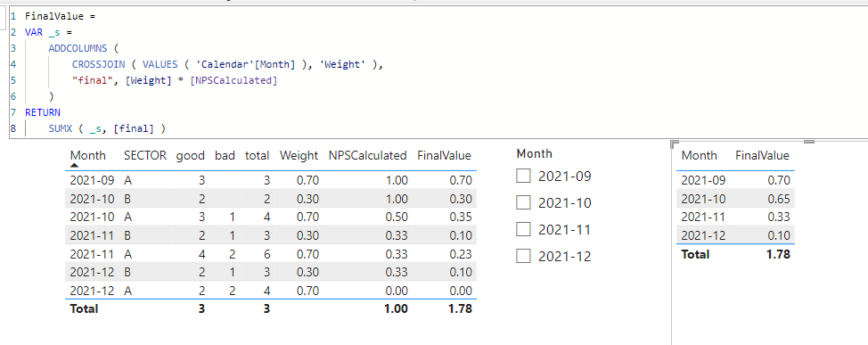
Task: Click 0.65 value in the right summary table
Action: pos(779,198)
